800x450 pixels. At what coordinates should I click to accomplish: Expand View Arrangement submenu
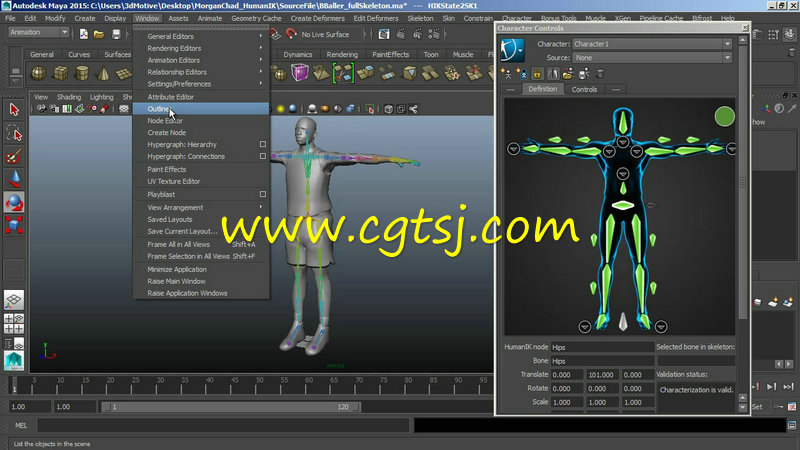[202, 208]
